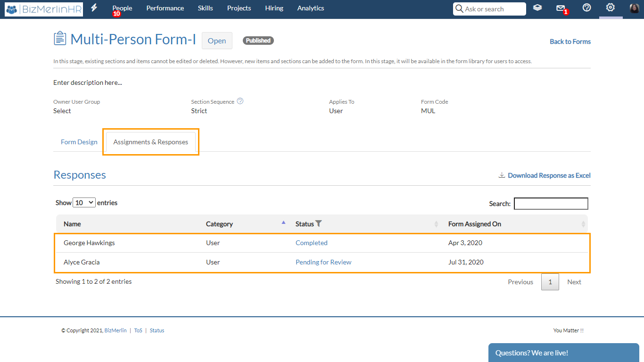Viewport: 644px width, 362px height.
Task: Open the Completed status link
Action: click(x=312, y=243)
